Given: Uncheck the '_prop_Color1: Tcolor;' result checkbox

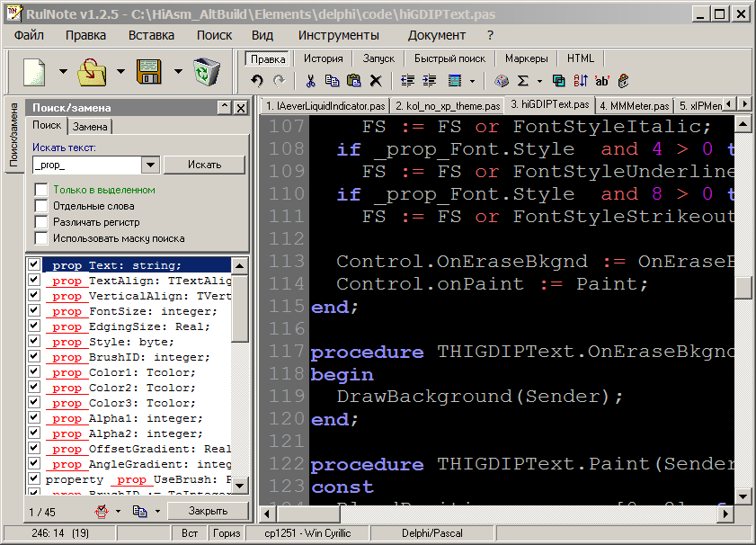Looking at the screenshot, I should pyautogui.click(x=34, y=371).
